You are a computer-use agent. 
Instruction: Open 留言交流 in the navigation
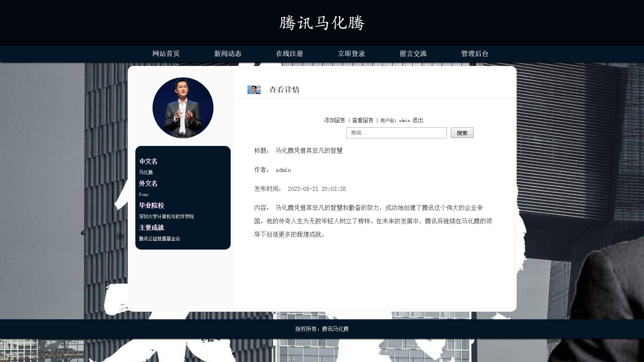413,54
